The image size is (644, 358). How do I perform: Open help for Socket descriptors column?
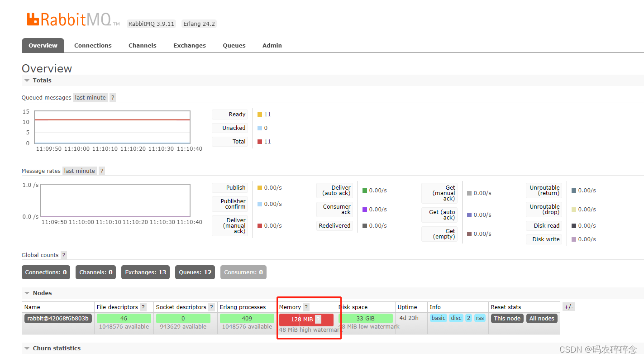pyautogui.click(x=211, y=307)
